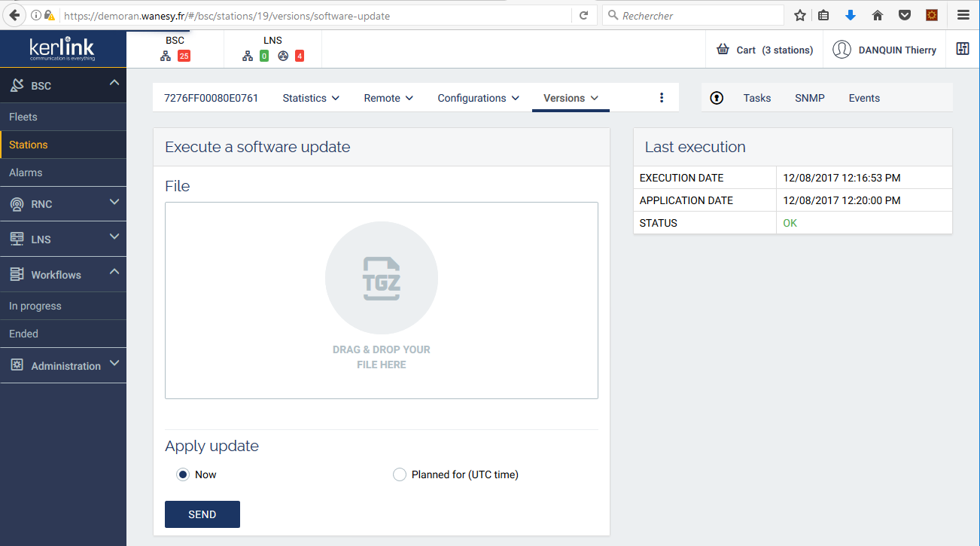This screenshot has width=980, height=546.
Task: Open the Events tab
Action: 864,98
